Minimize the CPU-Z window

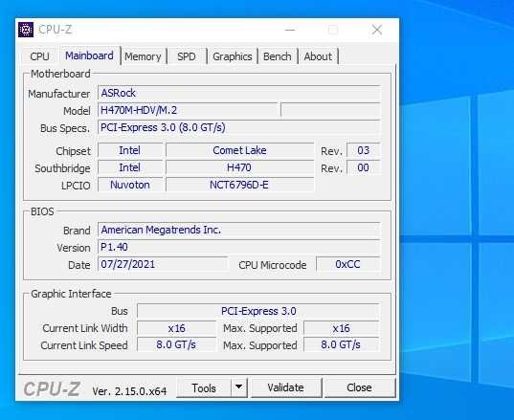point(290,31)
